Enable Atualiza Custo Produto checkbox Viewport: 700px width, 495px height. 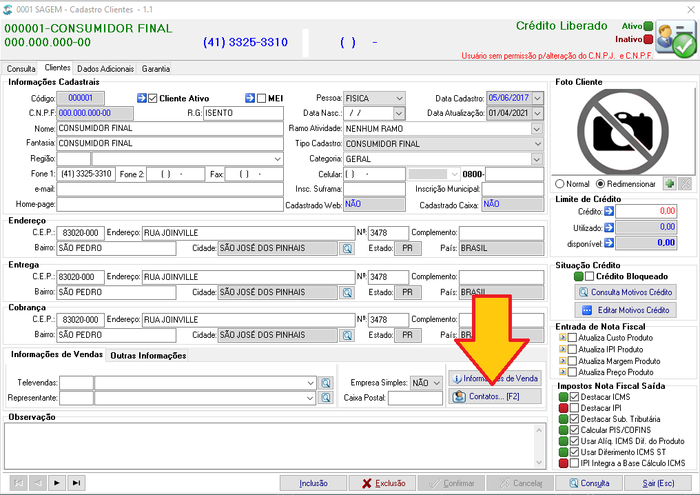click(572, 337)
